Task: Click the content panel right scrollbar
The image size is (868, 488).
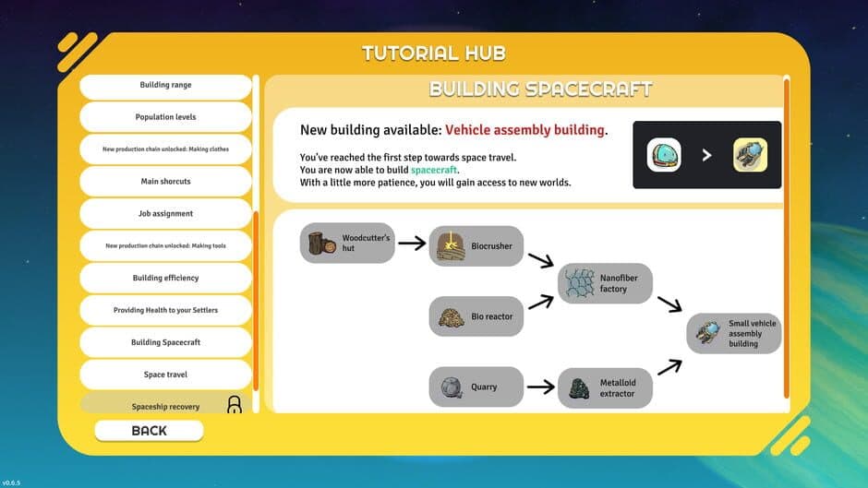Action: pos(787,238)
